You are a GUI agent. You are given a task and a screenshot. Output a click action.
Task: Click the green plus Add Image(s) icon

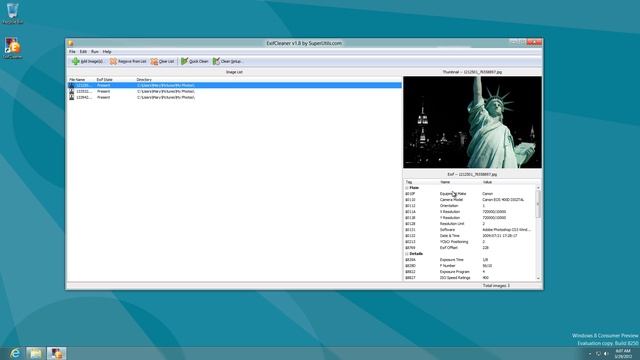(x=76, y=61)
